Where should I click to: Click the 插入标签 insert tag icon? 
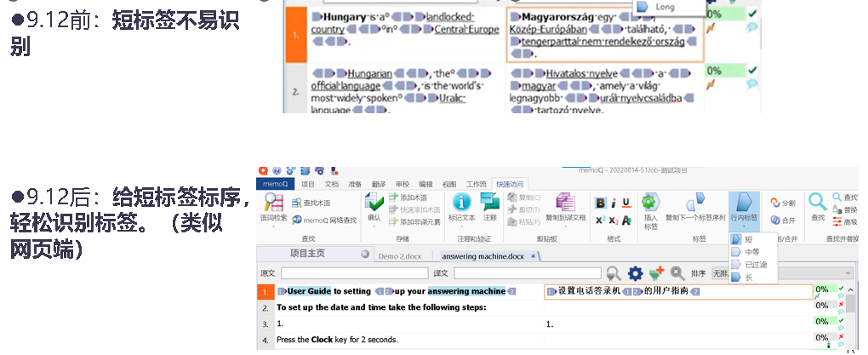(650, 203)
